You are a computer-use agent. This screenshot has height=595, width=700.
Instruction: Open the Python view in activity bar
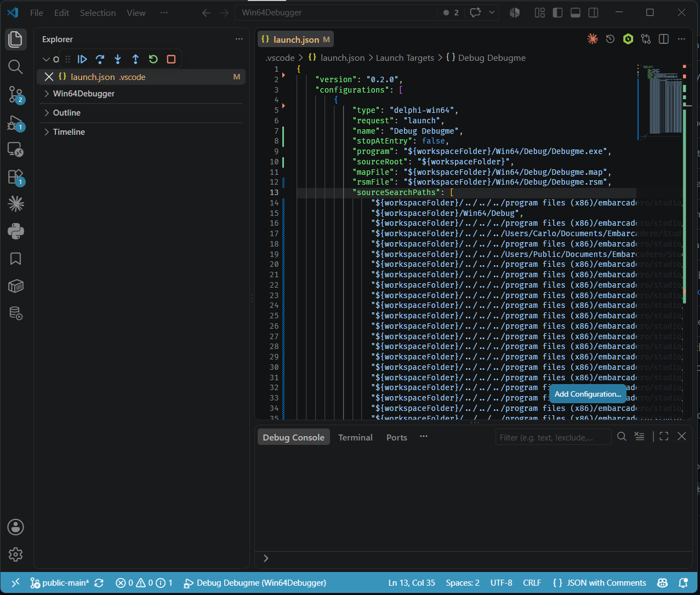[16, 231]
